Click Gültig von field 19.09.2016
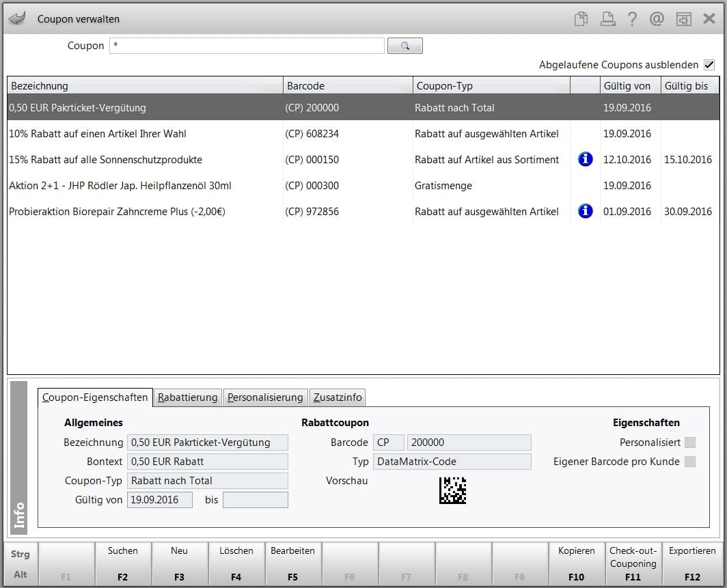Screen dimensions: 727x588 click(x=160, y=500)
